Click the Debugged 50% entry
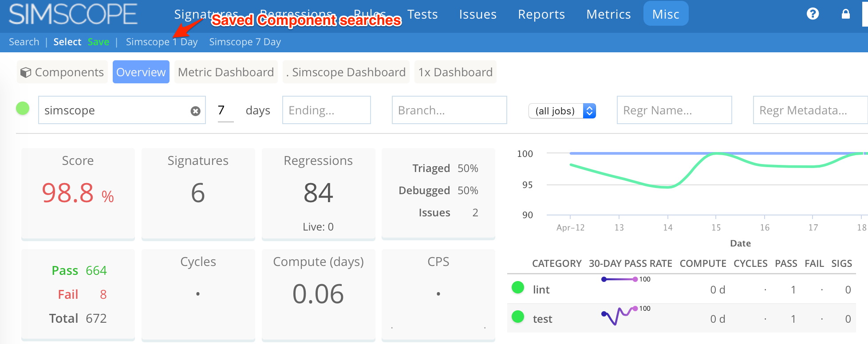868x344 pixels. (438, 191)
